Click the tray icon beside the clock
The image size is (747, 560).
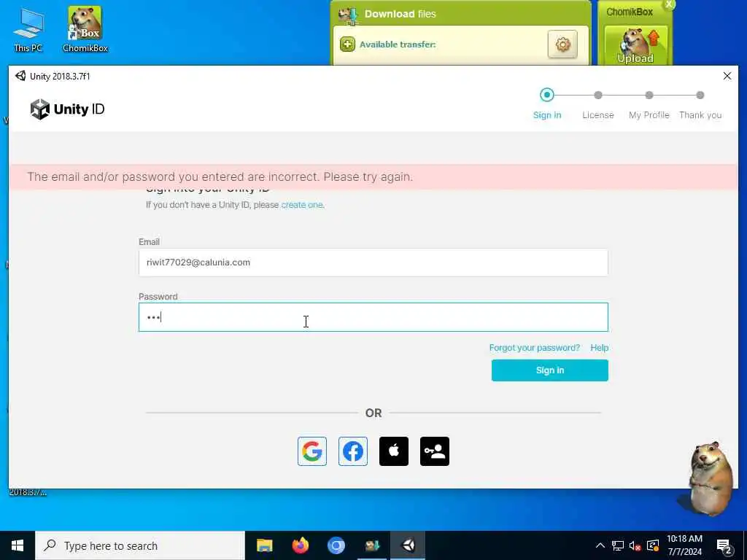click(653, 545)
